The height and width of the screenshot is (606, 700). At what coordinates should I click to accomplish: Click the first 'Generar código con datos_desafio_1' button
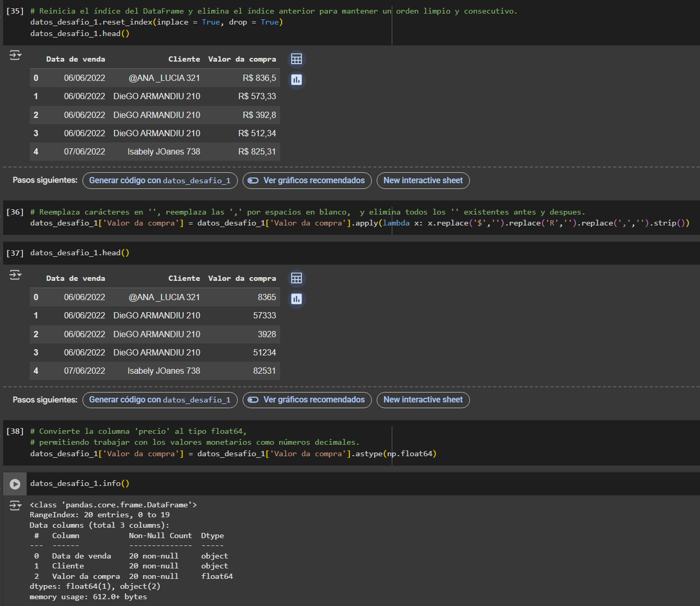click(x=160, y=181)
